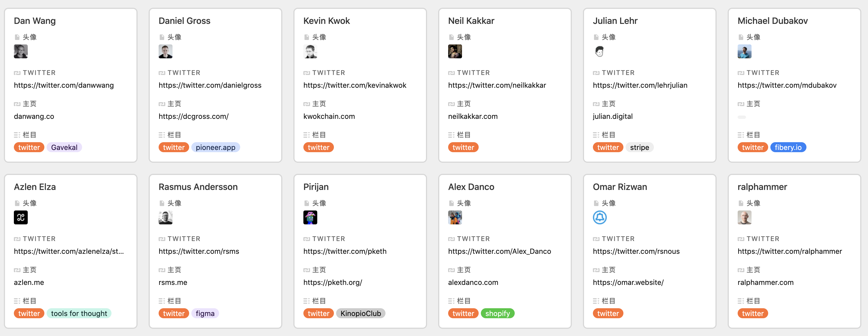Open Neil Kakkar's profile picture
The width and height of the screenshot is (868, 336).
point(455,52)
